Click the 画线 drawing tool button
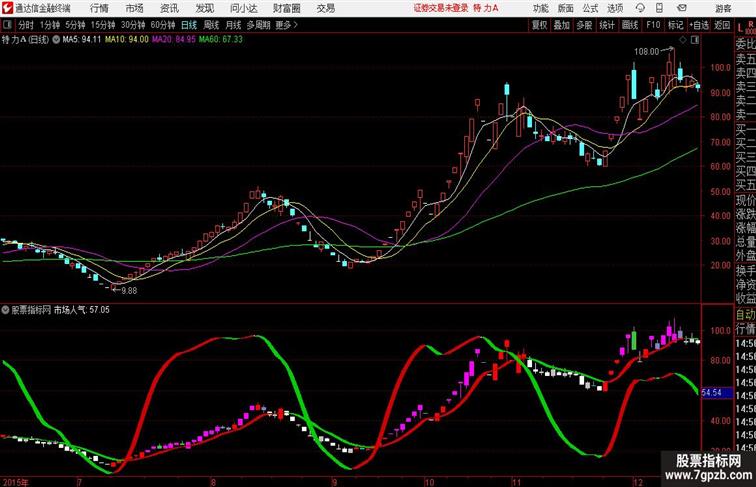The height and width of the screenshot is (487, 756). pos(630,25)
